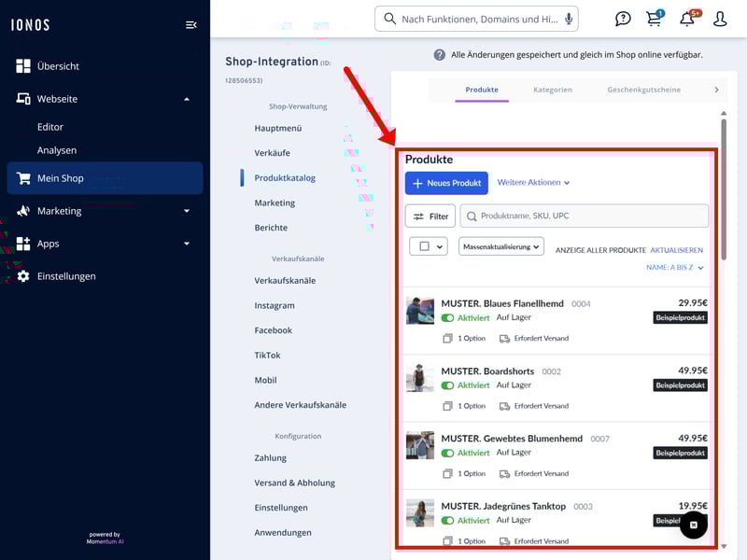Toggle Aktiviert switch for Blaues Flanellhemd

tap(448, 318)
